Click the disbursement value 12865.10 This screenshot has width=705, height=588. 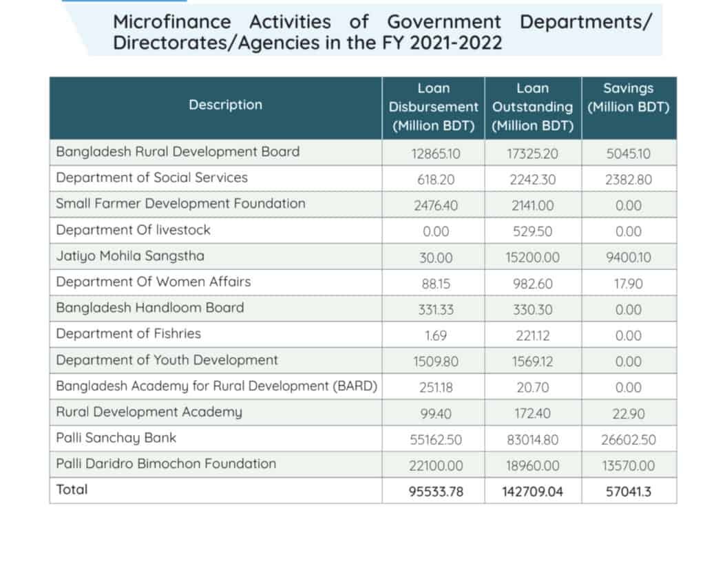click(x=436, y=154)
